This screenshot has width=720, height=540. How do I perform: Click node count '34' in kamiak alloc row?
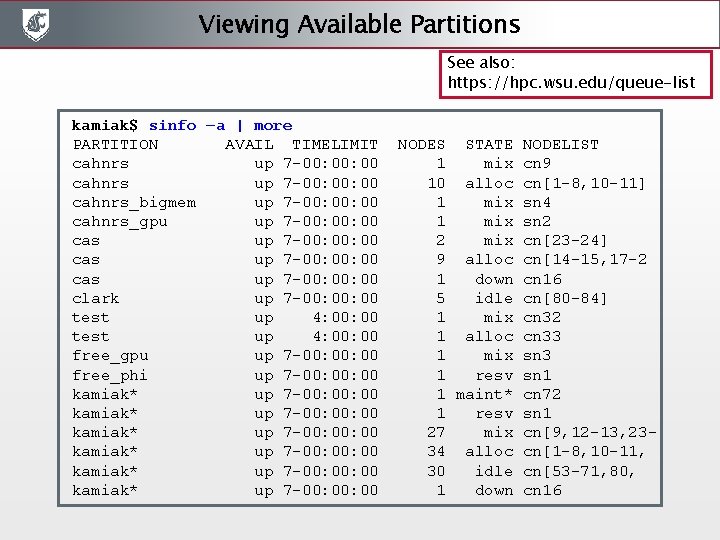point(436,452)
